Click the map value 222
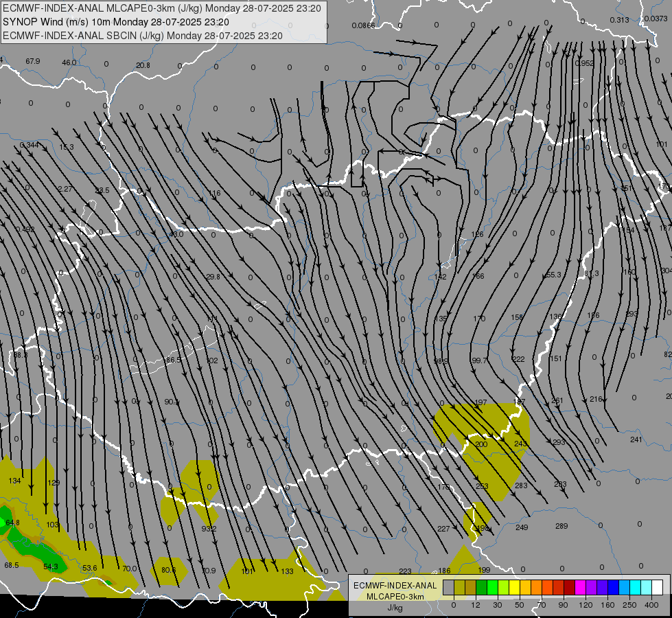Screen dimensions: 672x618 click(x=518, y=359)
